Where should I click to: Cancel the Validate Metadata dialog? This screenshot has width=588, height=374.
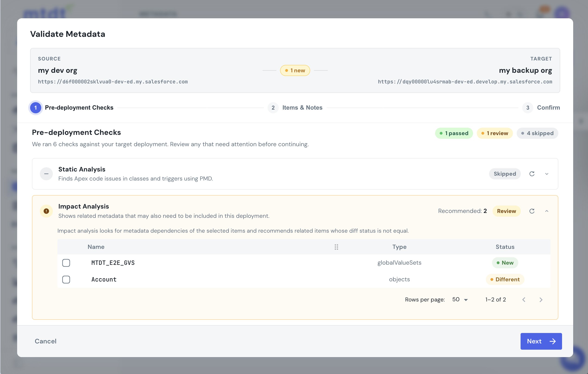[x=46, y=341]
